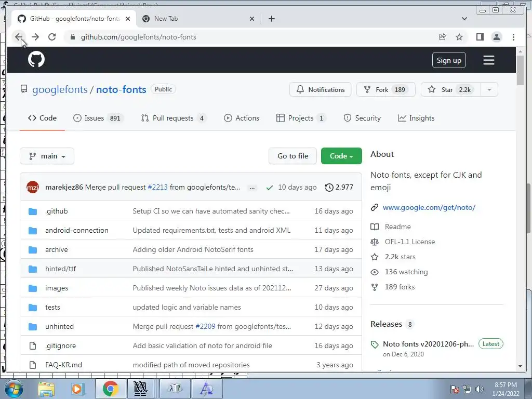Open the FAQ-KR.md file
The image size is (532, 399).
(63, 365)
